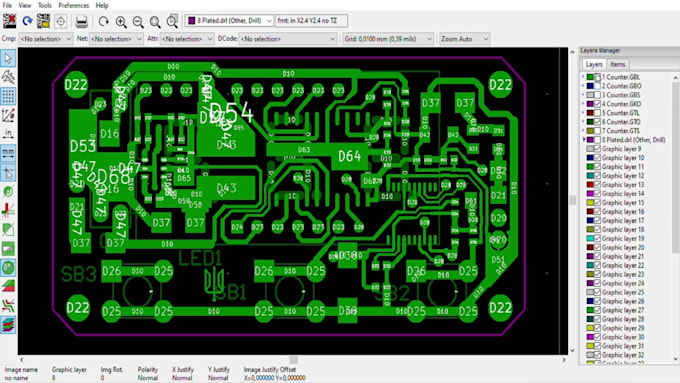Open the Attr selection dropdown
Screen dimensions: 680x383
pos(187,39)
